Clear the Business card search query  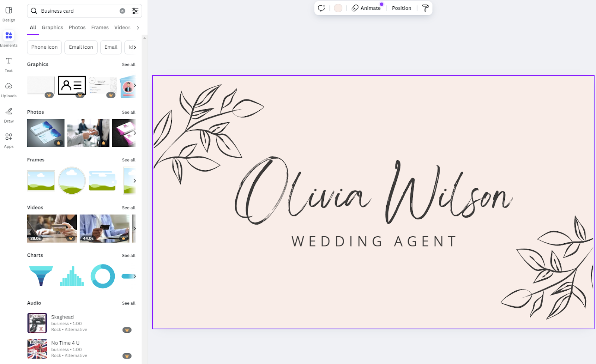pos(122,11)
